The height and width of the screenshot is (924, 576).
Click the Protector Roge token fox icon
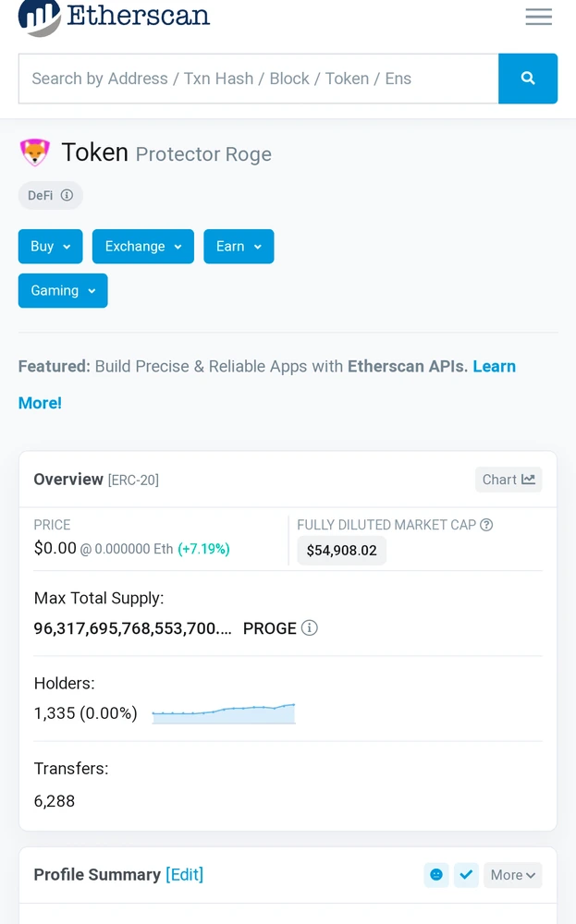pos(35,152)
